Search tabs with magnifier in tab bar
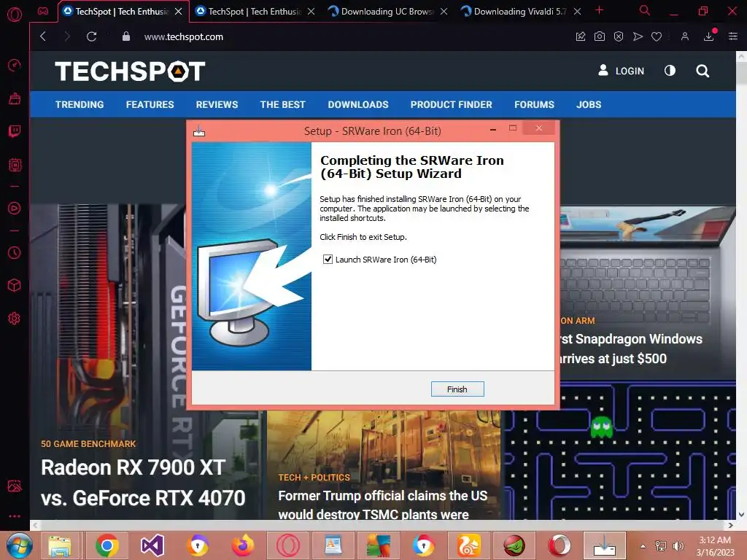This screenshot has height=560, width=747. (x=644, y=10)
